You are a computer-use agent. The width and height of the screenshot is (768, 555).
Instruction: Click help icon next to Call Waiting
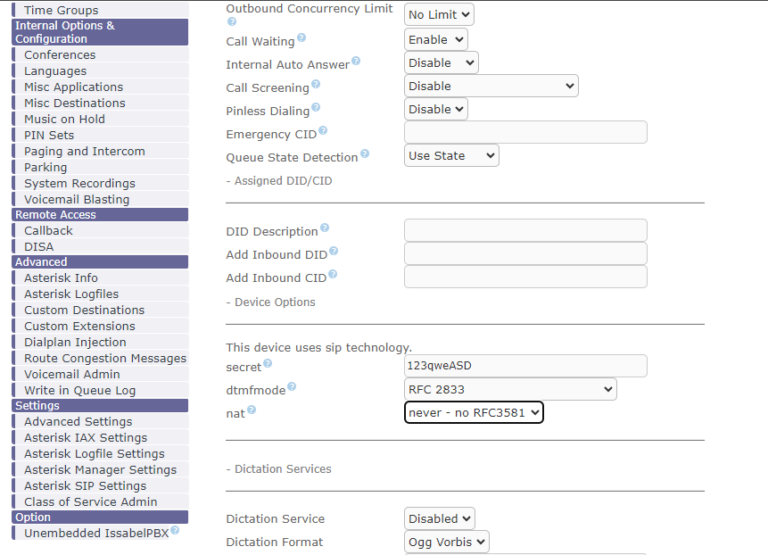pyautogui.click(x=301, y=38)
